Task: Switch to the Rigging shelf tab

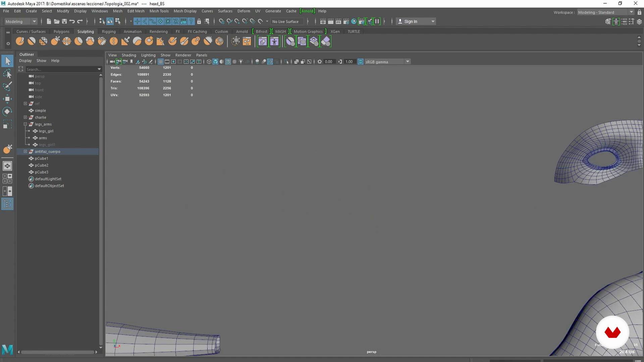Action: 109,32
